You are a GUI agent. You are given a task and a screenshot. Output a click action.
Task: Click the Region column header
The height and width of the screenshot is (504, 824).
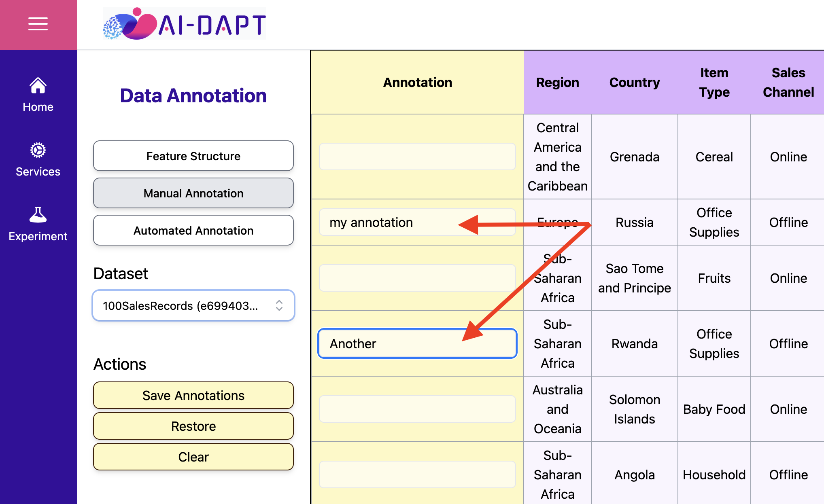pyautogui.click(x=557, y=83)
